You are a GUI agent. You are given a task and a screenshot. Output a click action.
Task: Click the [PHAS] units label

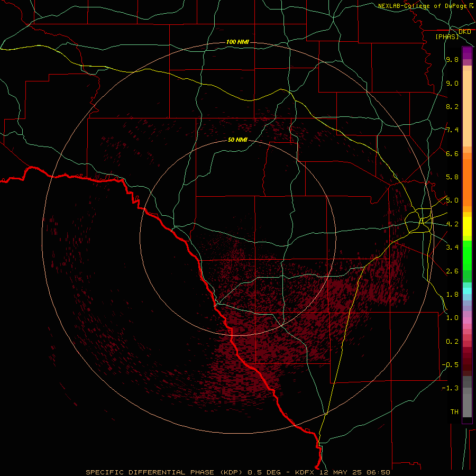447,37
